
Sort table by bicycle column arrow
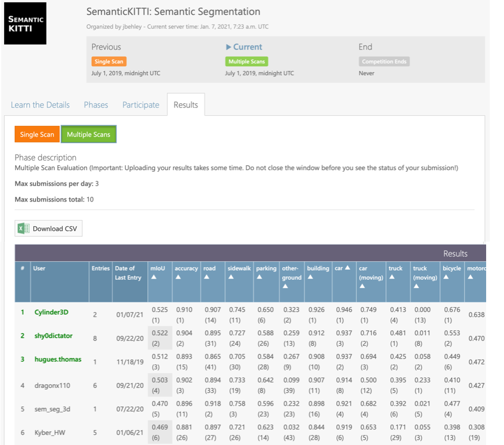[x=446, y=277]
